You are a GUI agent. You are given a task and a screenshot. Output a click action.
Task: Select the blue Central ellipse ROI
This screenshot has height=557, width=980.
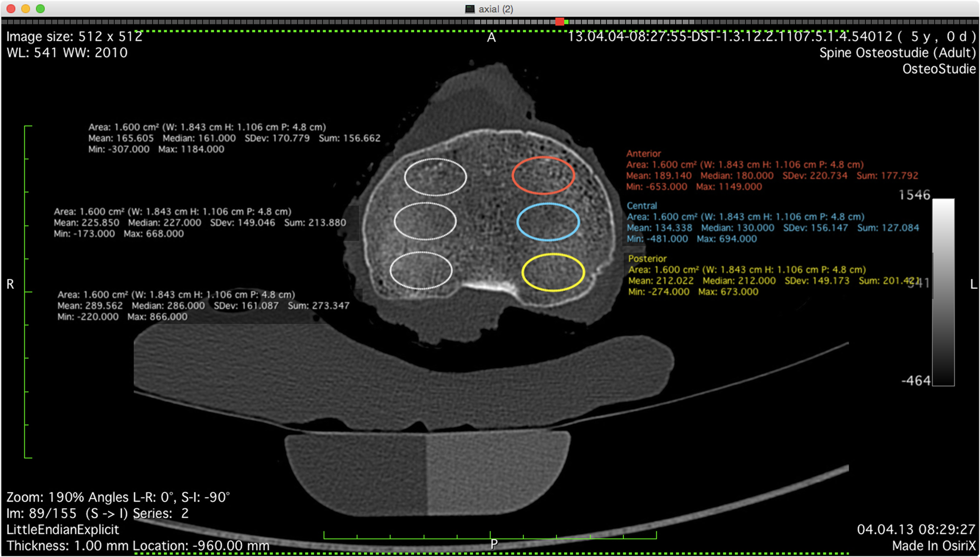548,222
